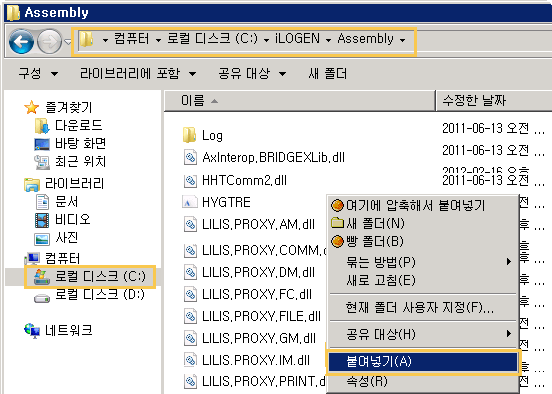Select LILIS.PROXY.PRINT file
Screen dimensions: 552x394
point(255,381)
